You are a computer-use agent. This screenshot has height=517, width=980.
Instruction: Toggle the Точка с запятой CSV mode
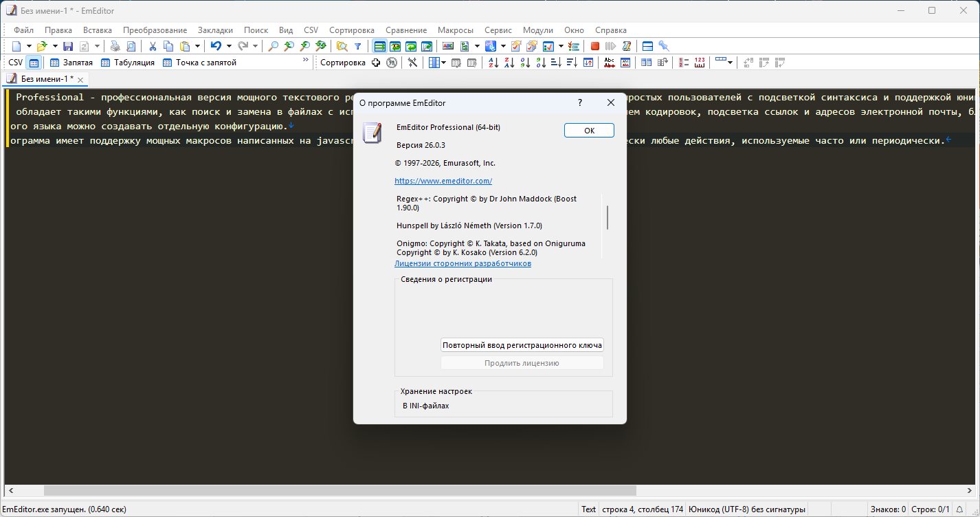point(199,63)
